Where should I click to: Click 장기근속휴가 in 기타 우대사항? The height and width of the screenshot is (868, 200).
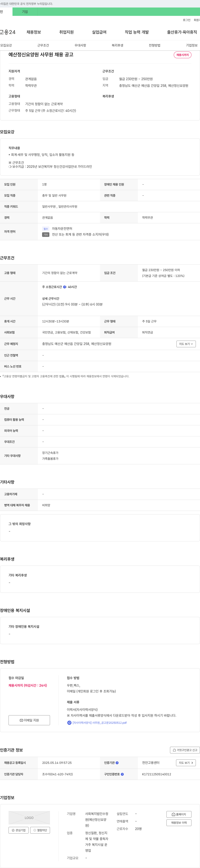(x=50, y=453)
